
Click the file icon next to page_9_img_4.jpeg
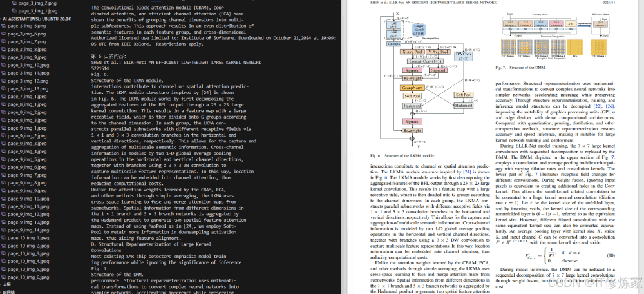(x=4, y=152)
